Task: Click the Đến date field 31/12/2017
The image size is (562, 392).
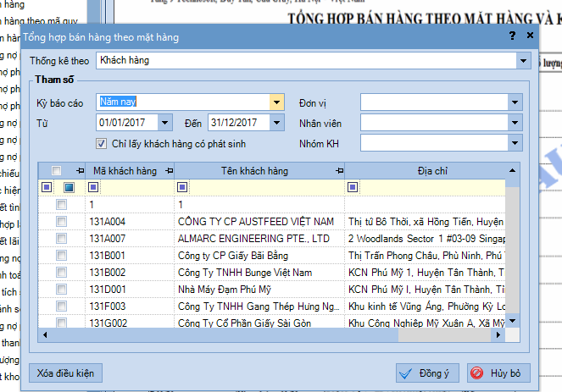Action: [239, 123]
